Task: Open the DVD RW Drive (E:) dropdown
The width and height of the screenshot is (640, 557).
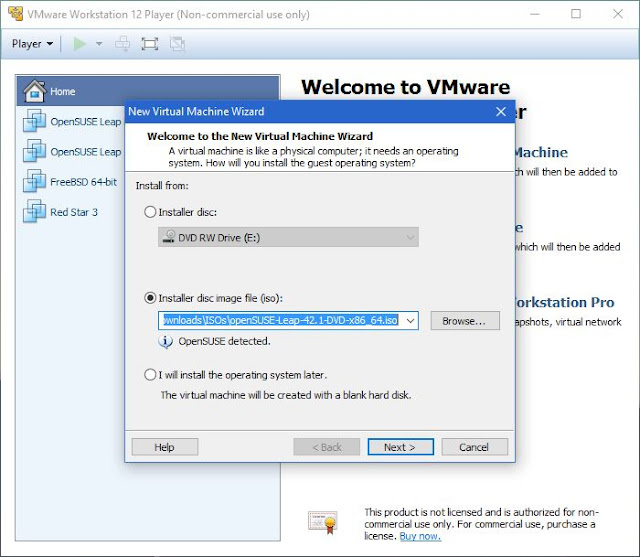Action: [288, 237]
